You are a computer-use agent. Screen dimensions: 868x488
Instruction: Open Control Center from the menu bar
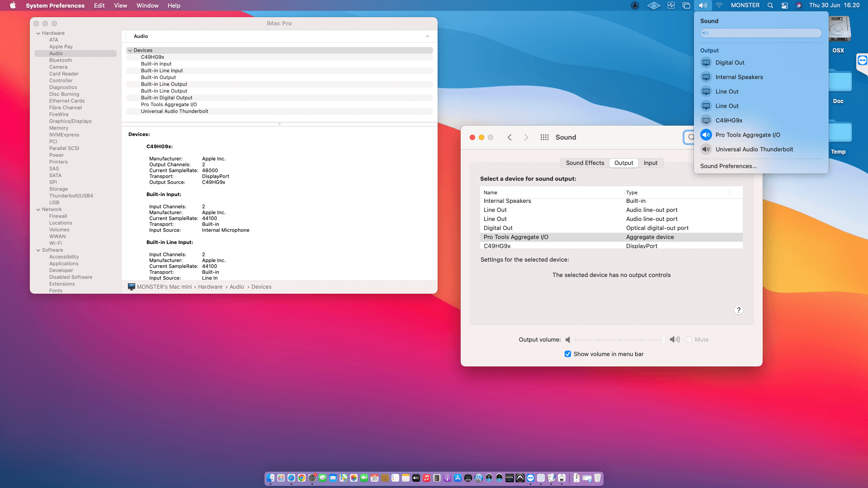point(785,5)
